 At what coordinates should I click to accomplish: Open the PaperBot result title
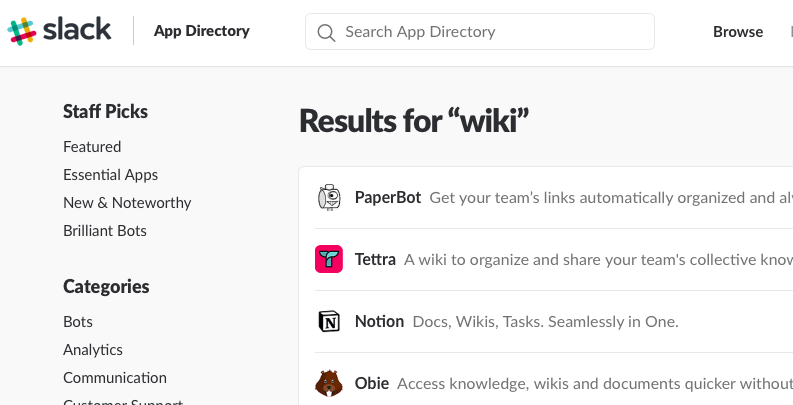point(388,197)
